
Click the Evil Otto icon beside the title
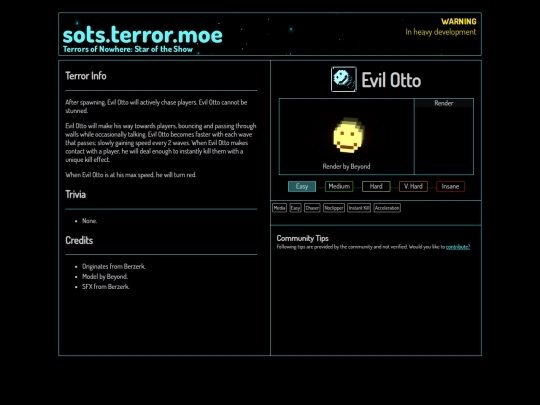tap(343, 79)
